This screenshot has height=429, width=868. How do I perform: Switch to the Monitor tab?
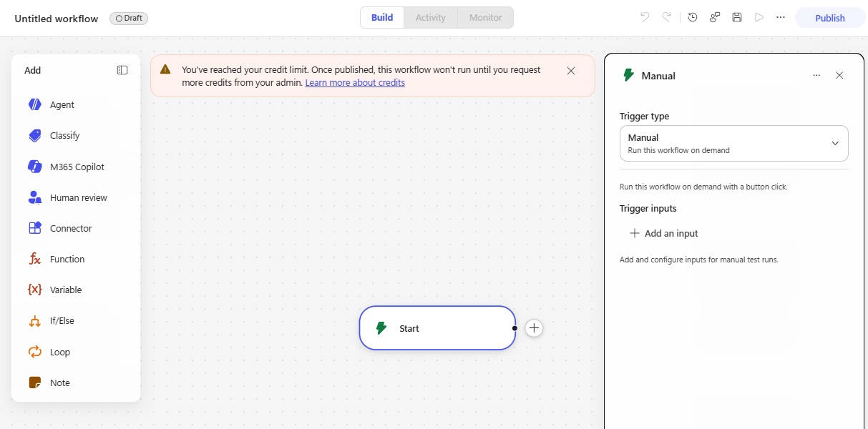coord(486,17)
